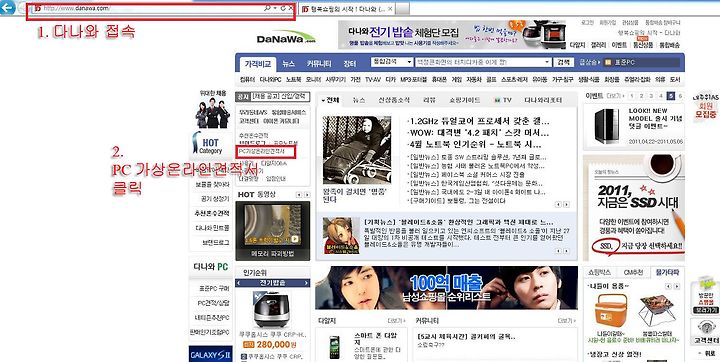This screenshot has width=720, height=362.
Task: Click the new tab button
Action: 402,8
